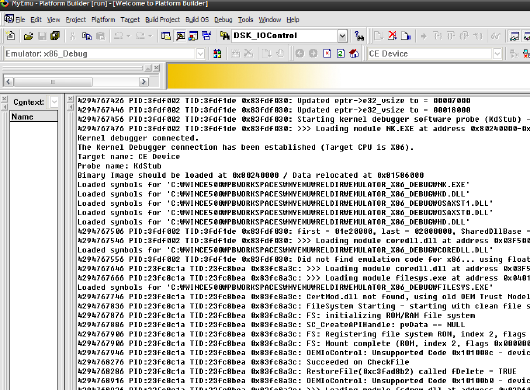Click the QuickWatch glasses icon

[496, 36]
